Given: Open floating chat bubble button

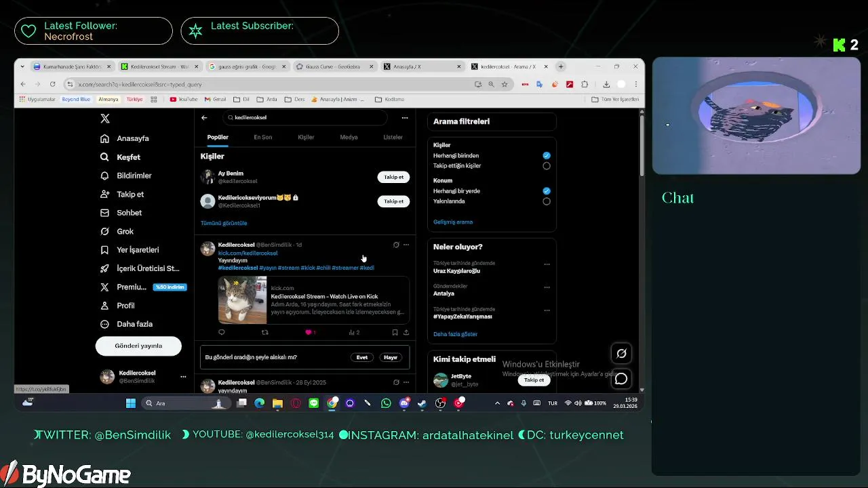Looking at the screenshot, I should click(x=621, y=378).
